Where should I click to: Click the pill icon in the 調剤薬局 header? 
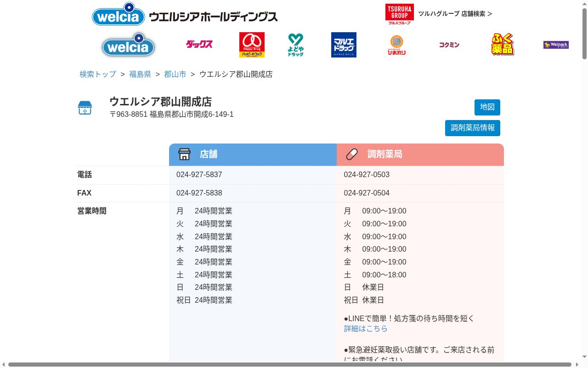click(x=352, y=154)
